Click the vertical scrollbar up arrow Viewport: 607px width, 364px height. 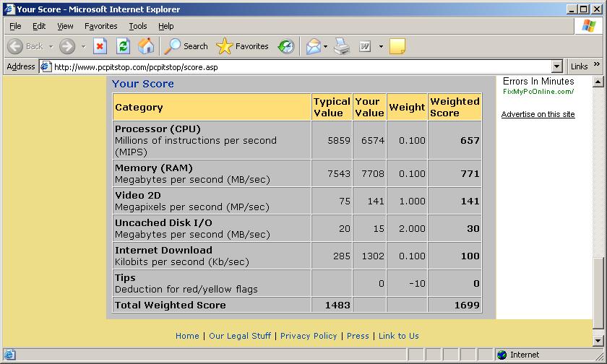tap(598, 82)
